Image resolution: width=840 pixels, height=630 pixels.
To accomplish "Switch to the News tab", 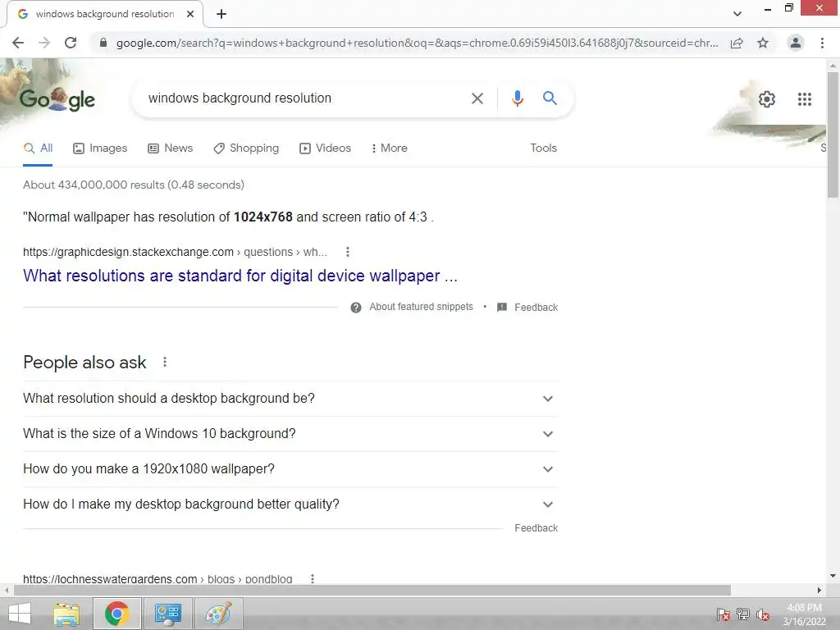I will [x=171, y=148].
